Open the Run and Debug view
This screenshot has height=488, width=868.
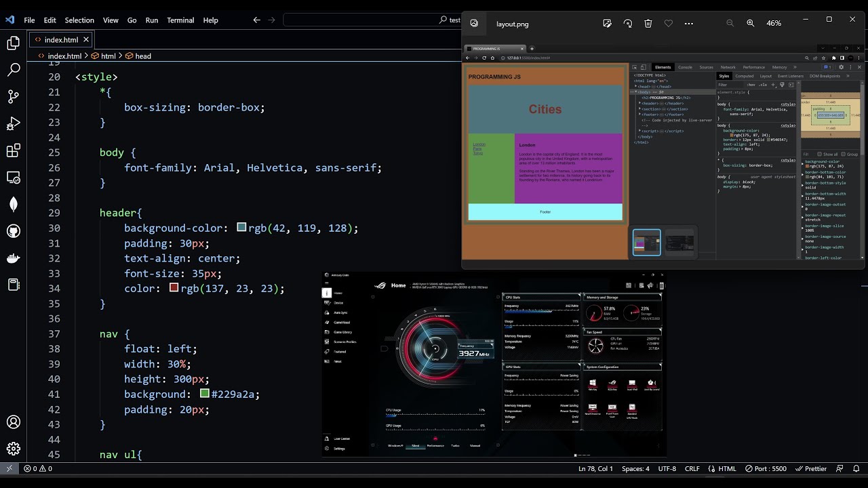pos(14,123)
